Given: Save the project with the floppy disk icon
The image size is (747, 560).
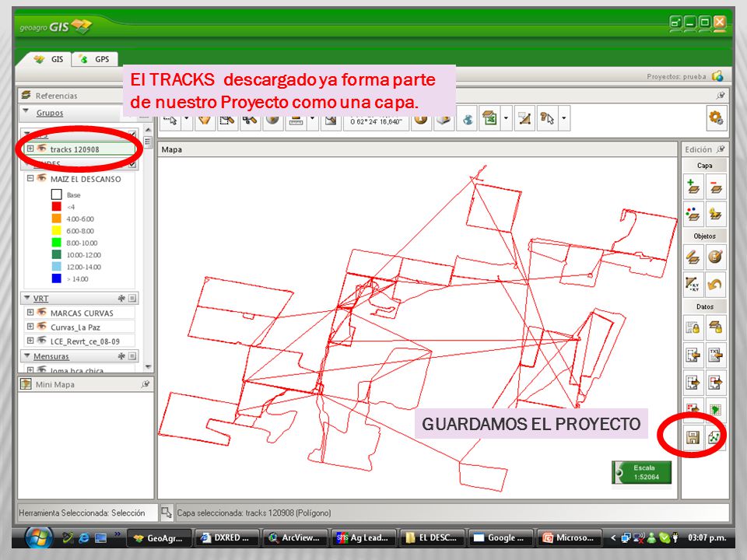Looking at the screenshot, I should (693, 437).
